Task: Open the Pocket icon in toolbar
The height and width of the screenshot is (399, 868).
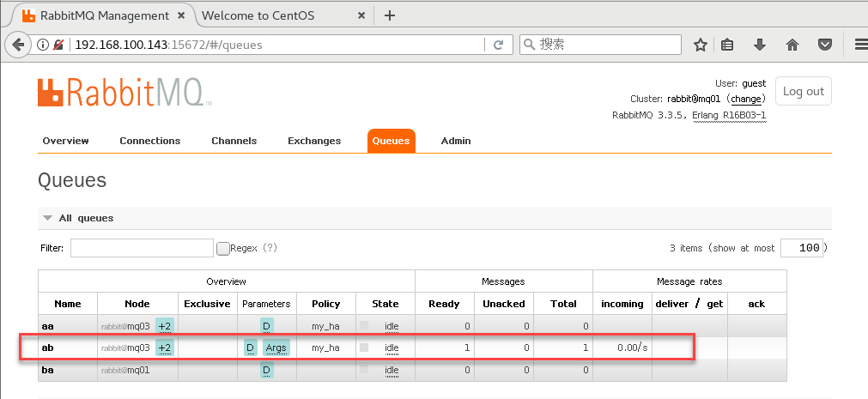Action: (x=825, y=45)
